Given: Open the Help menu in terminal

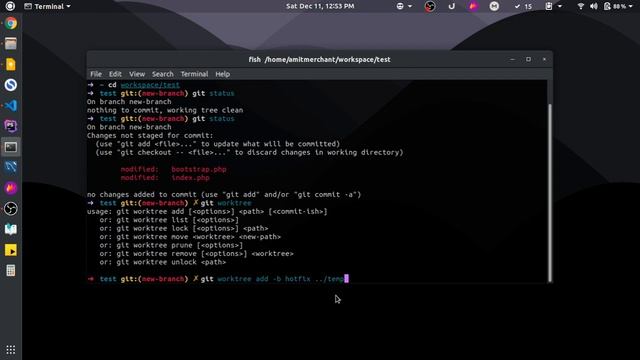Looking at the screenshot, I should click(222, 74).
